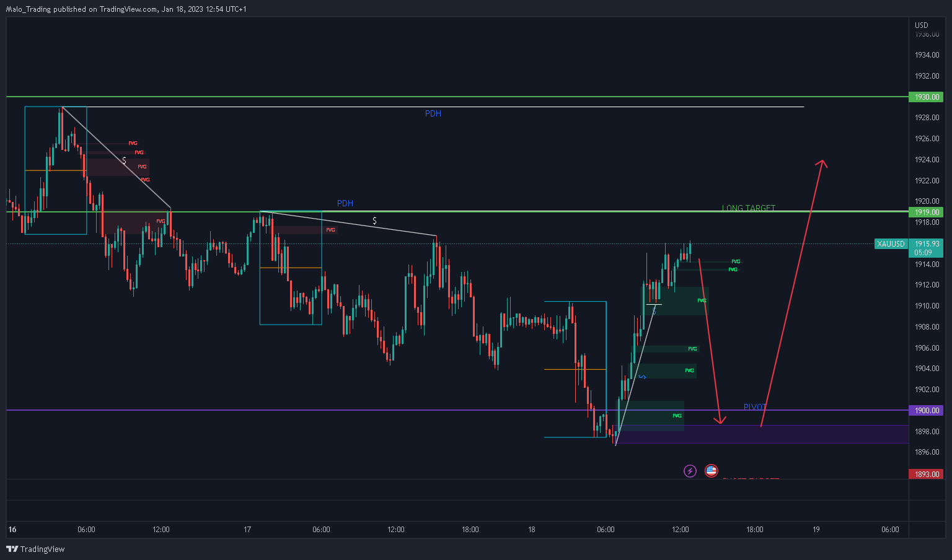
Task: Click the 1906.00 price axis value
Action: pos(927,348)
